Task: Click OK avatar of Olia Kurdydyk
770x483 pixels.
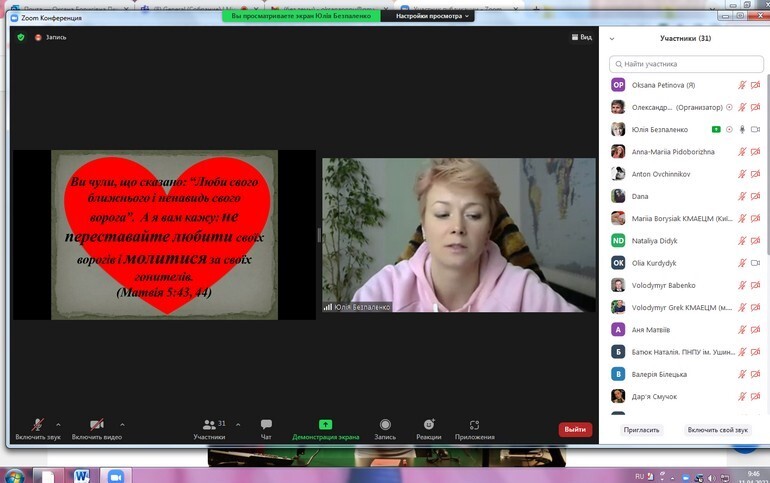Action: (618, 263)
